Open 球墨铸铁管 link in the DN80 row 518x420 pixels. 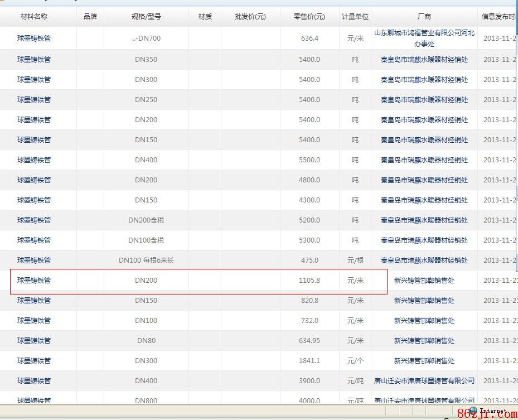(x=34, y=341)
